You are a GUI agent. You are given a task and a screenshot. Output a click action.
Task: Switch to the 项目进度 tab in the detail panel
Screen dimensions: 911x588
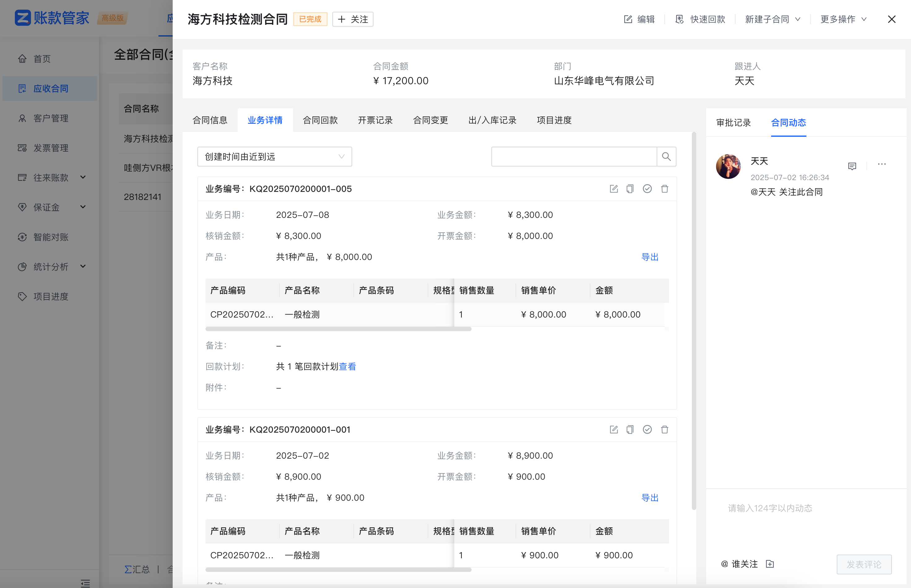coord(554,120)
